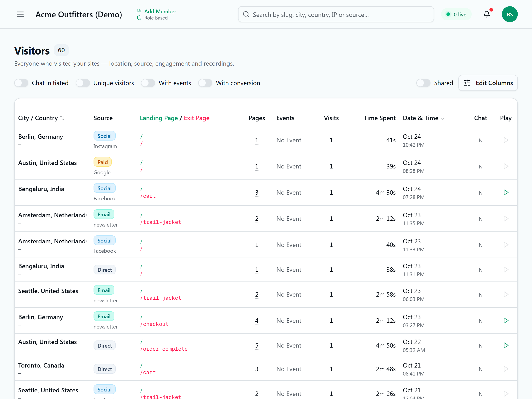Click the Edit Columns sliders icon
The image size is (532, 399).
[467, 83]
